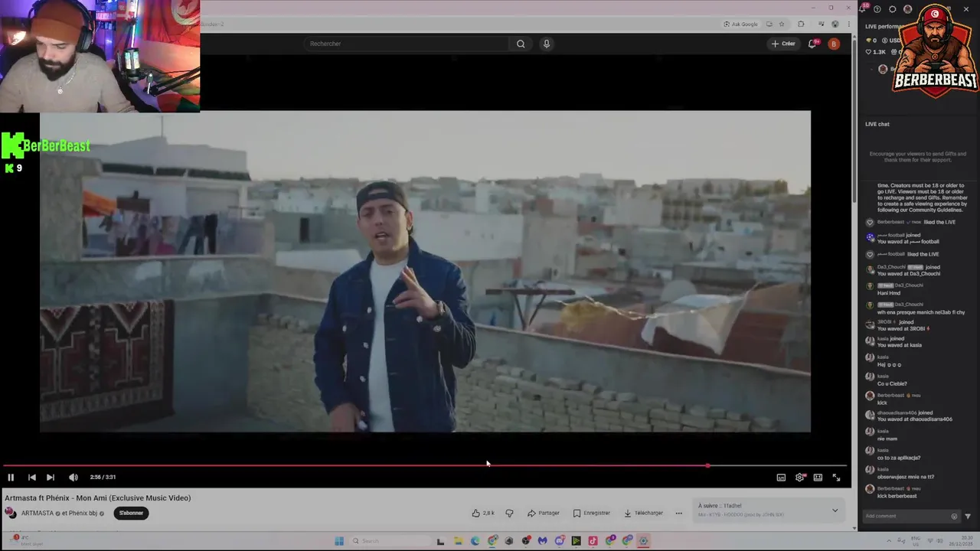
Task: Click the video title text
Action: click(98, 498)
